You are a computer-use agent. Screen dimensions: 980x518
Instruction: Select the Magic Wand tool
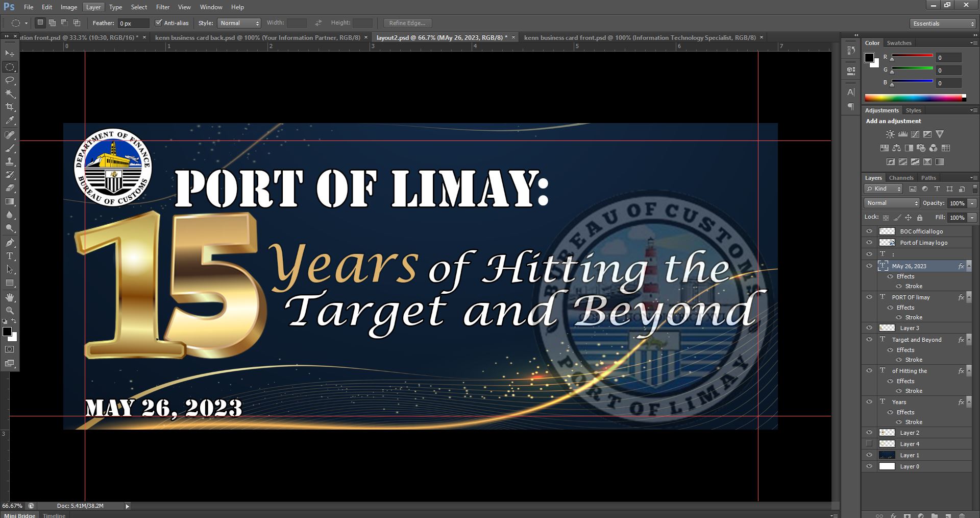(x=10, y=93)
